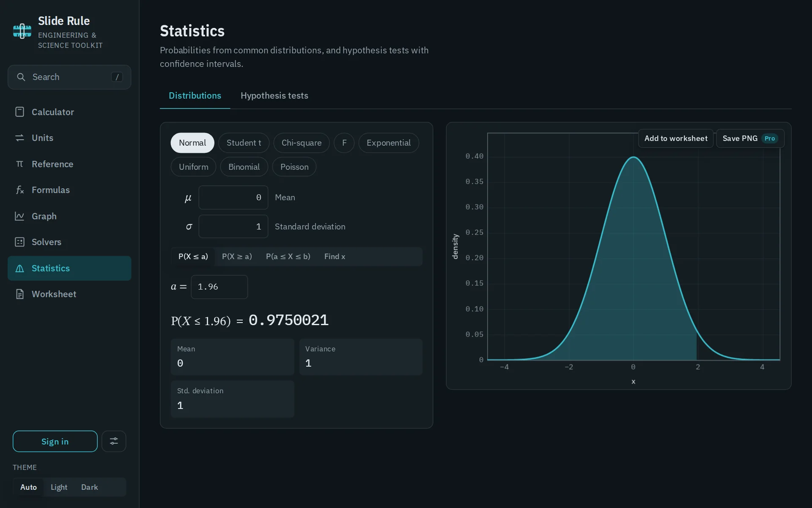Click Add to worksheet button

click(676, 138)
